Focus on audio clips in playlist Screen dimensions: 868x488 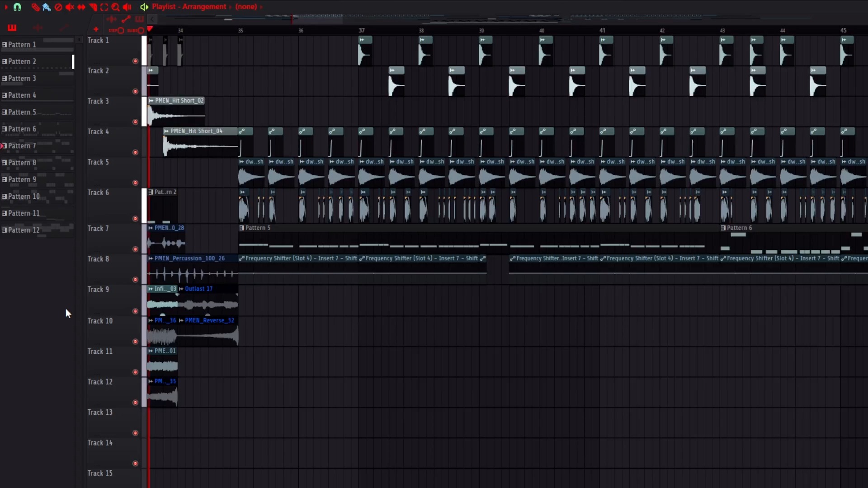pos(111,19)
